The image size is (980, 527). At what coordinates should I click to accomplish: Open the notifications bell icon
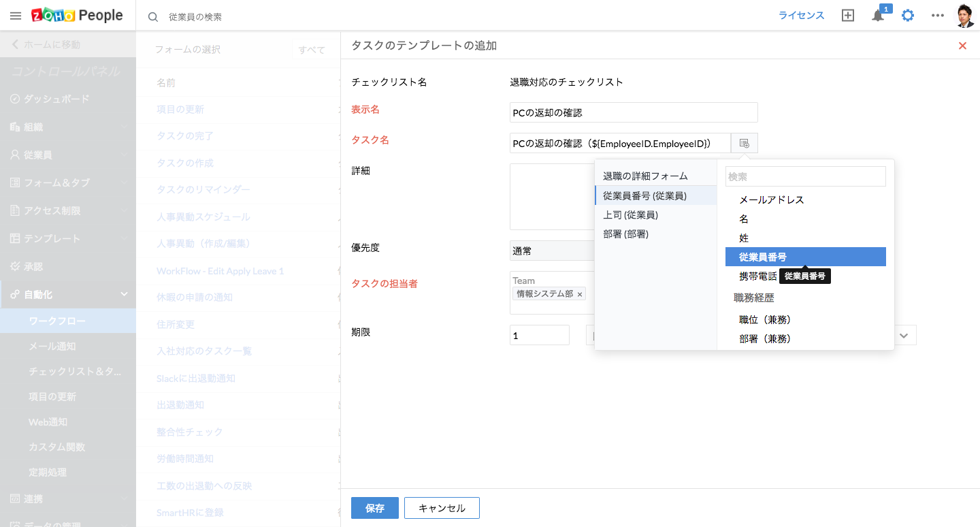pos(878,16)
